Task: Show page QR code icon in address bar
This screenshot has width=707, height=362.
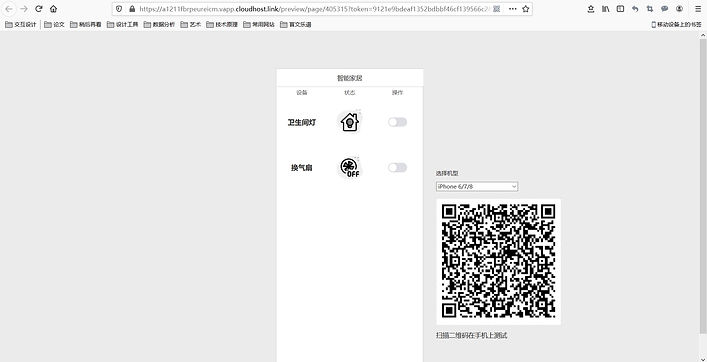Action: (496, 9)
